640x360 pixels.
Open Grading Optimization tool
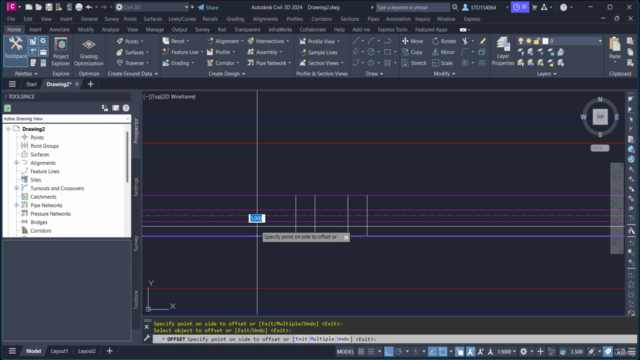89,52
